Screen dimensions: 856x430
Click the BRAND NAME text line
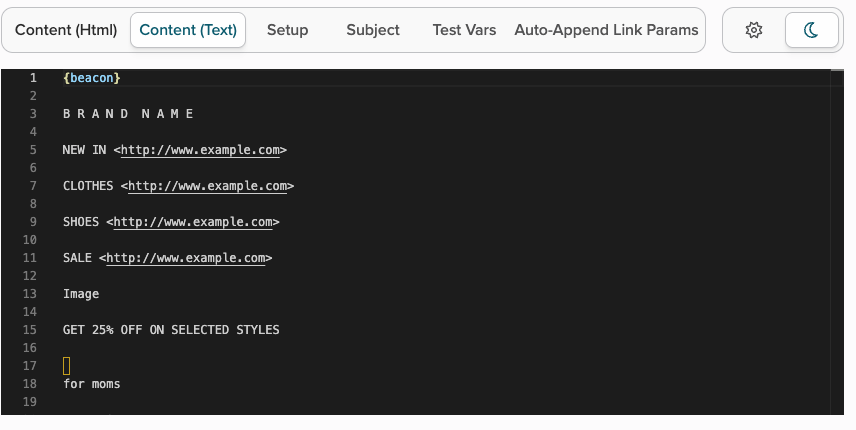coord(128,114)
